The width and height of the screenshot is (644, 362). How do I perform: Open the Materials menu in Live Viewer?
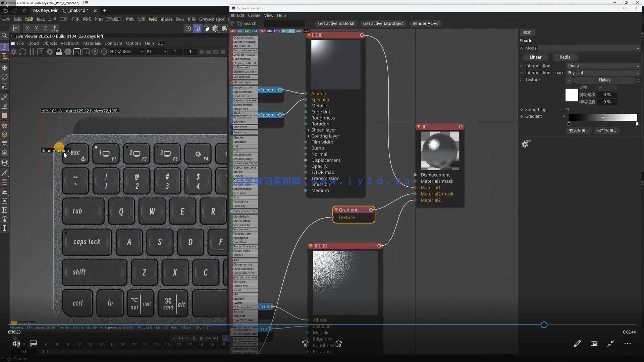pyautogui.click(x=92, y=43)
